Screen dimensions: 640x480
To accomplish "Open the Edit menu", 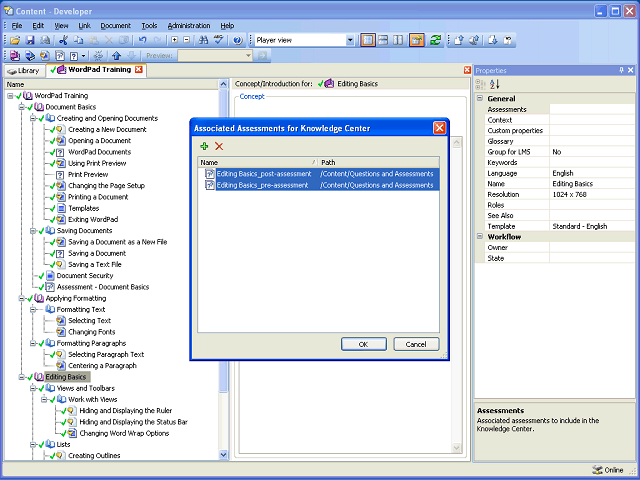I will [x=38, y=25].
